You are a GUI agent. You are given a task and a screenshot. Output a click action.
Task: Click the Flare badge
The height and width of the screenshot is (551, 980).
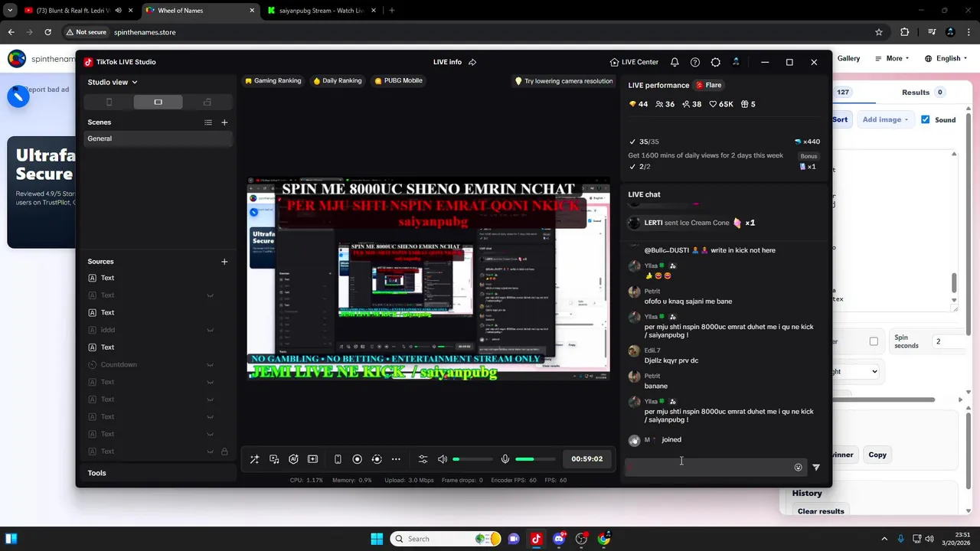click(x=708, y=85)
